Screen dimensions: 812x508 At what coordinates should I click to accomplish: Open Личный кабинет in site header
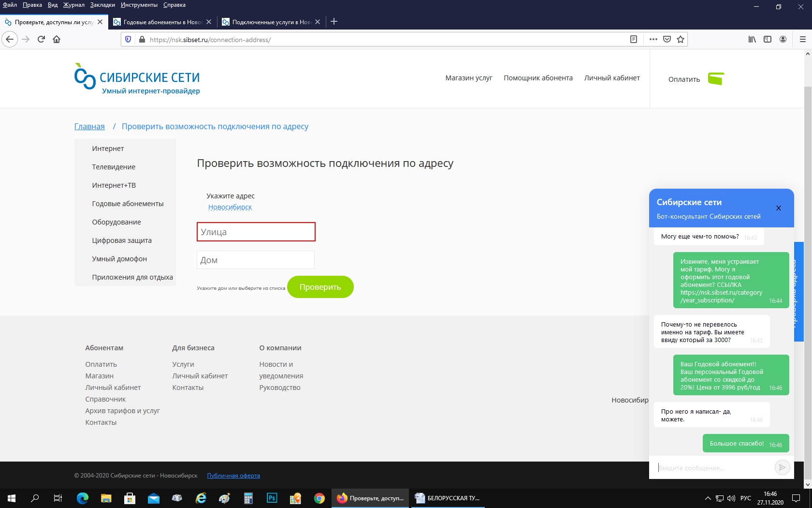coord(612,78)
